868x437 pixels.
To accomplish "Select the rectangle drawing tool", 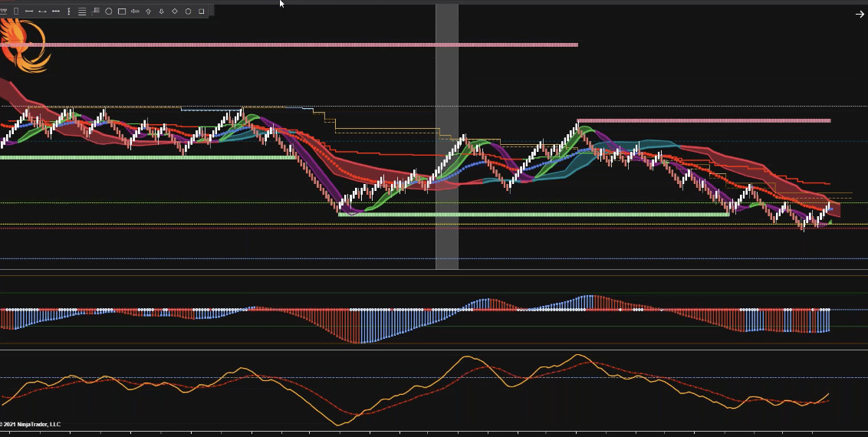I will point(122,11).
